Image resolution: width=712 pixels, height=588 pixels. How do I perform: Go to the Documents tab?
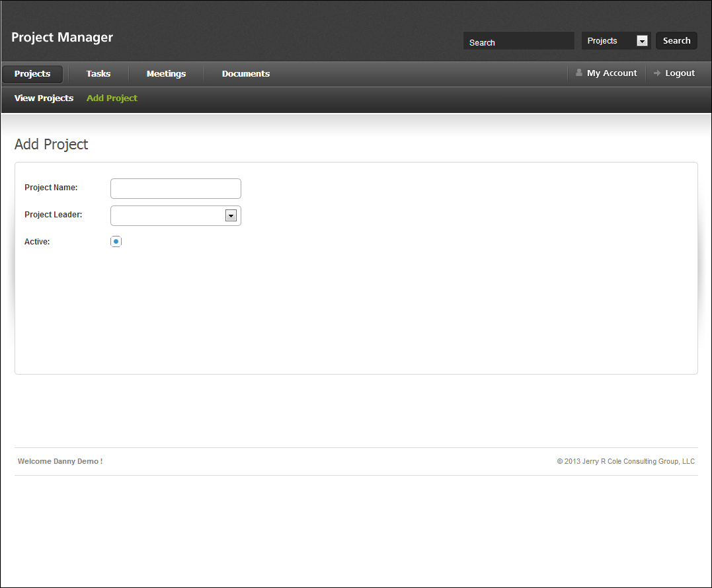pyautogui.click(x=246, y=74)
